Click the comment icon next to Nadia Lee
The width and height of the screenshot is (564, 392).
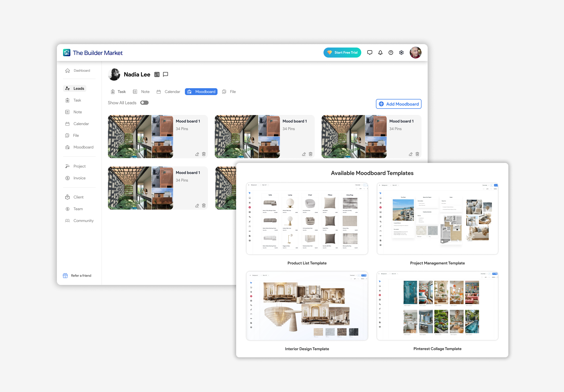click(x=166, y=74)
